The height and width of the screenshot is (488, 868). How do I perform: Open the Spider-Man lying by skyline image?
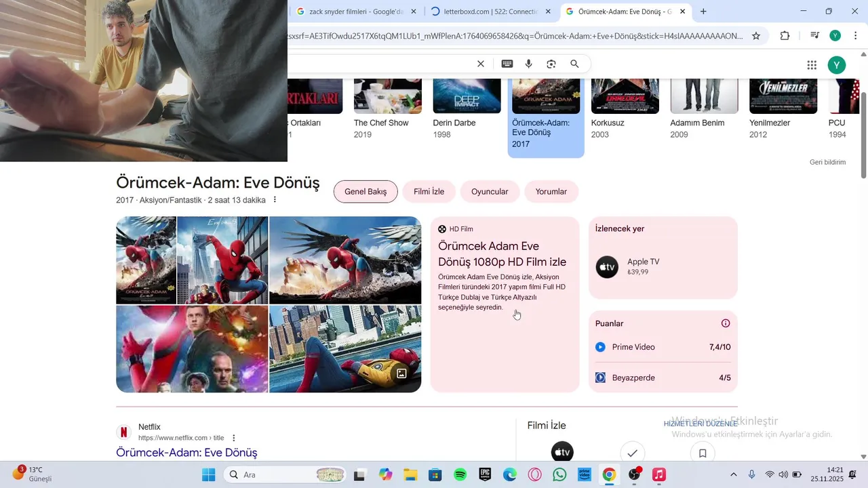point(345,349)
